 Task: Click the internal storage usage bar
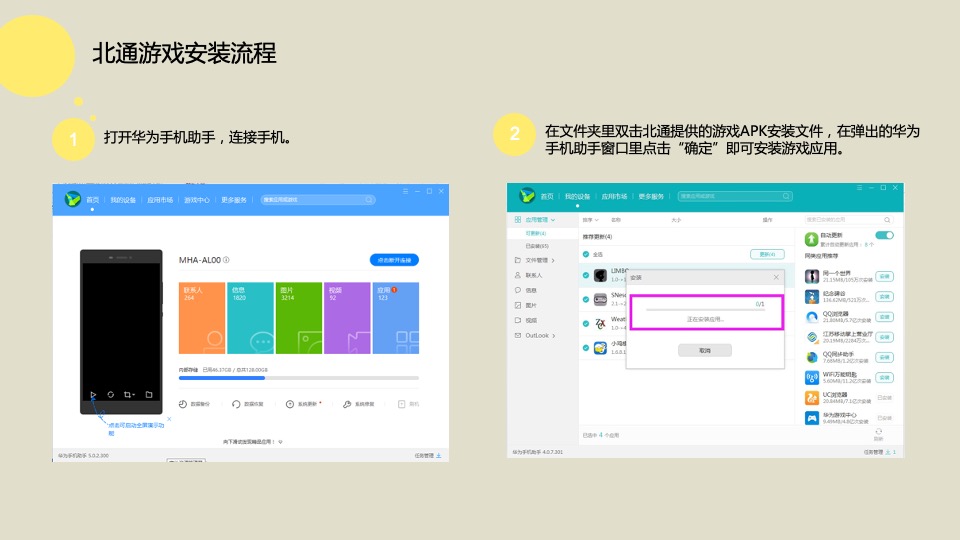click(x=299, y=378)
